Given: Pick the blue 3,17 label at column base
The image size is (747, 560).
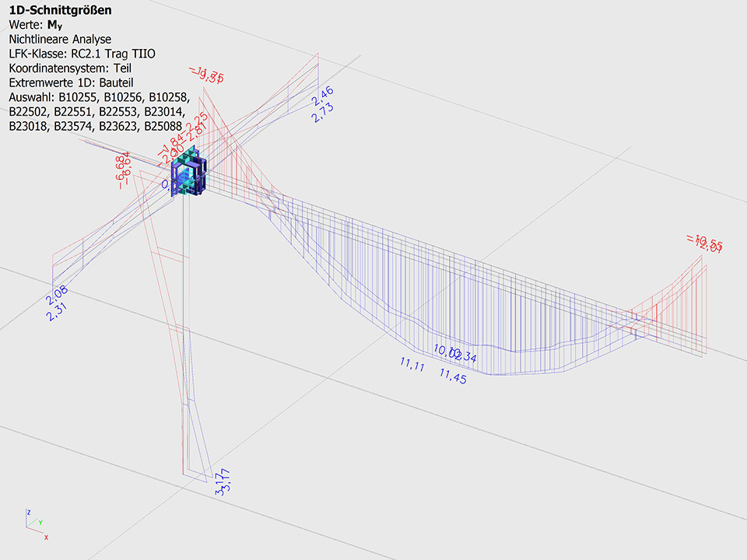Looking at the screenshot, I should tap(223, 482).
